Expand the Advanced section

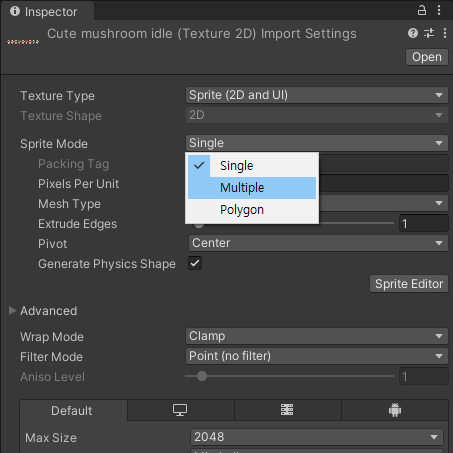click(x=13, y=311)
